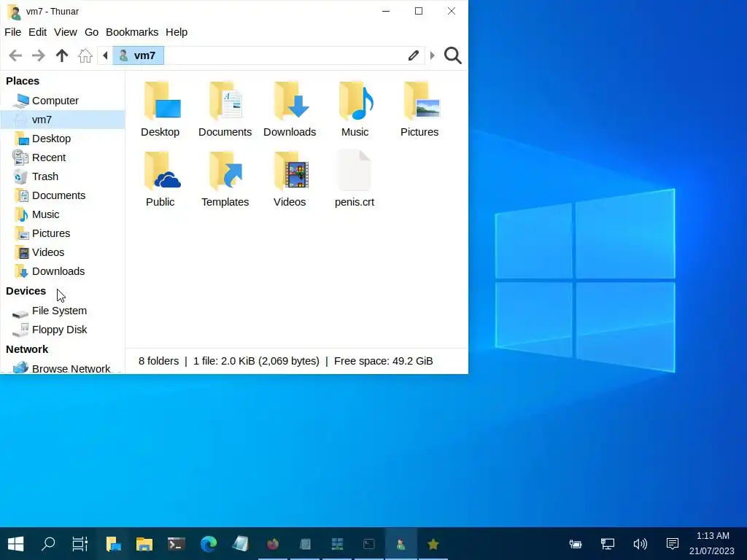
Task: Select the Music folder icon in file view
Action: click(x=355, y=101)
